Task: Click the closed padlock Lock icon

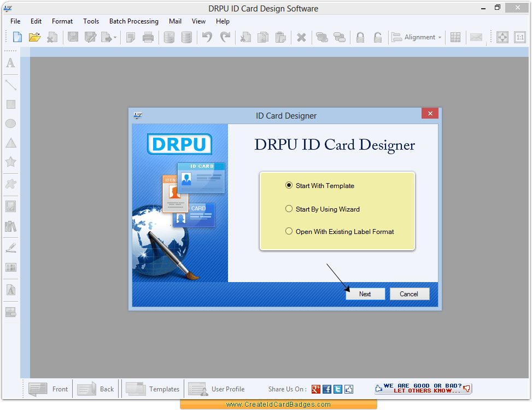Action: [x=360, y=37]
